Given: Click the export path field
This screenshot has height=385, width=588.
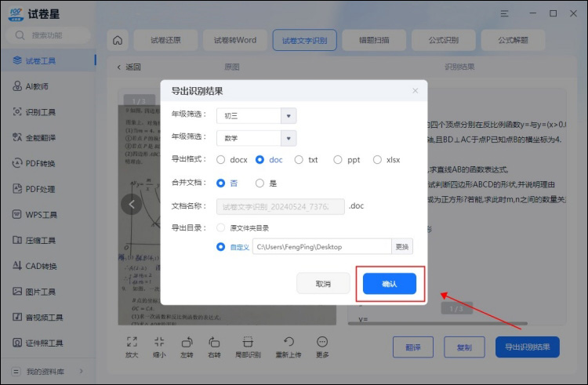Looking at the screenshot, I should [x=322, y=247].
